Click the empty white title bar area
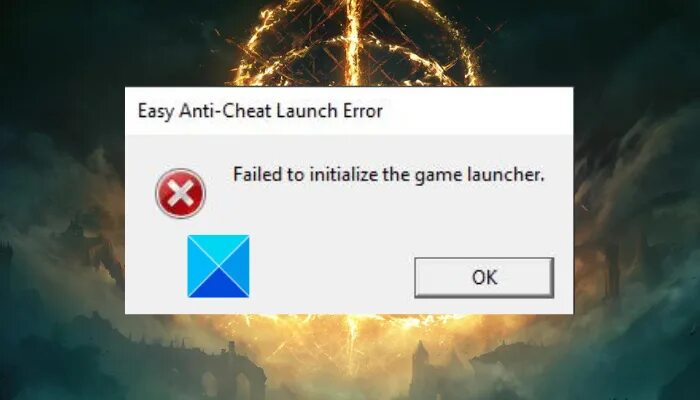This screenshot has width=700, height=400. [x=478, y=111]
